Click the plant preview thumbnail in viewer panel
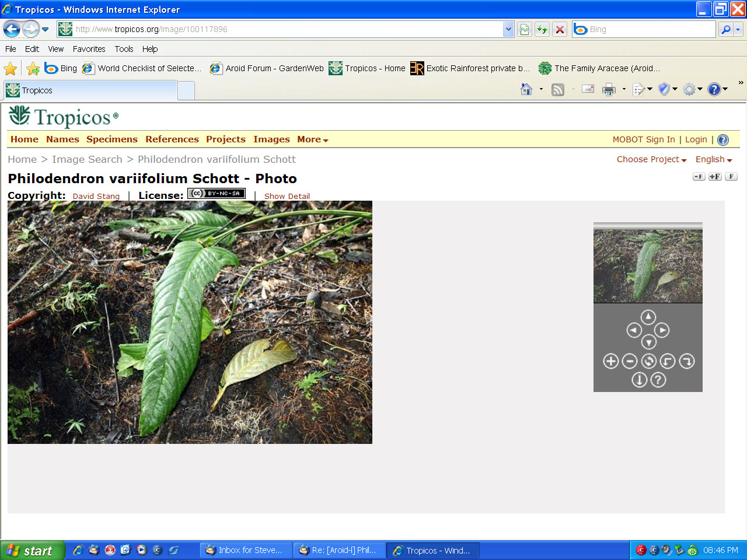The image size is (747, 560). pos(648,266)
